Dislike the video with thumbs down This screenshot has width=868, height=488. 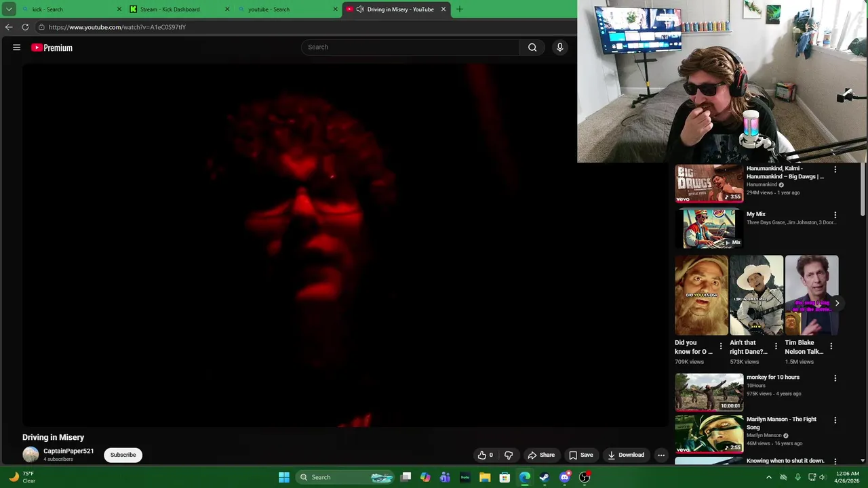[x=509, y=455]
